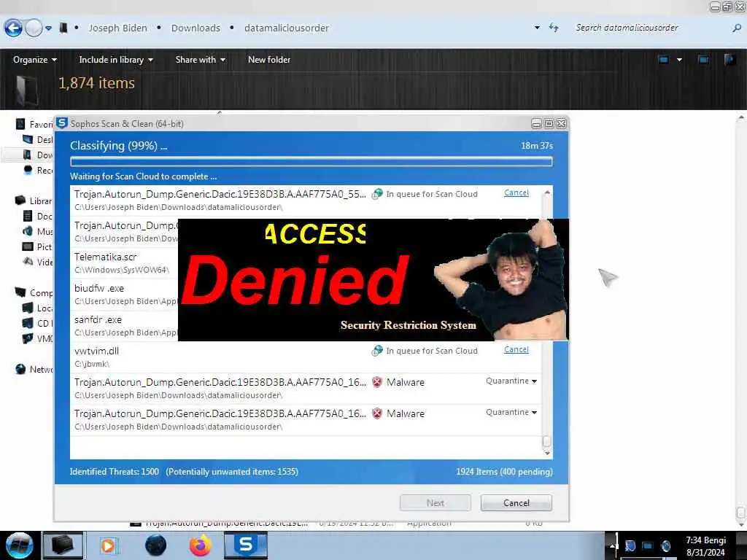Screen dimensions: 747x560
Task: Click Scan Cloud icon on Trojan _55 row
Action: pyautogui.click(x=377, y=194)
